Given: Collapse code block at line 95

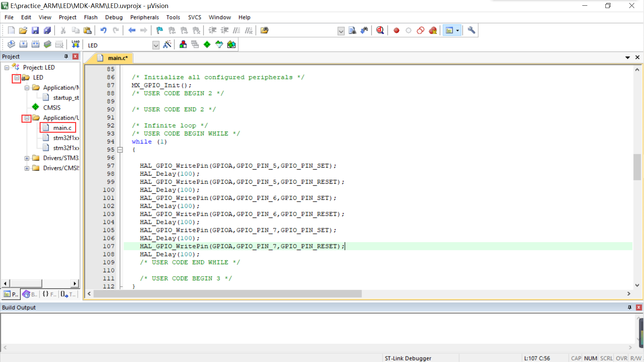Looking at the screenshot, I should [x=120, y=150].
